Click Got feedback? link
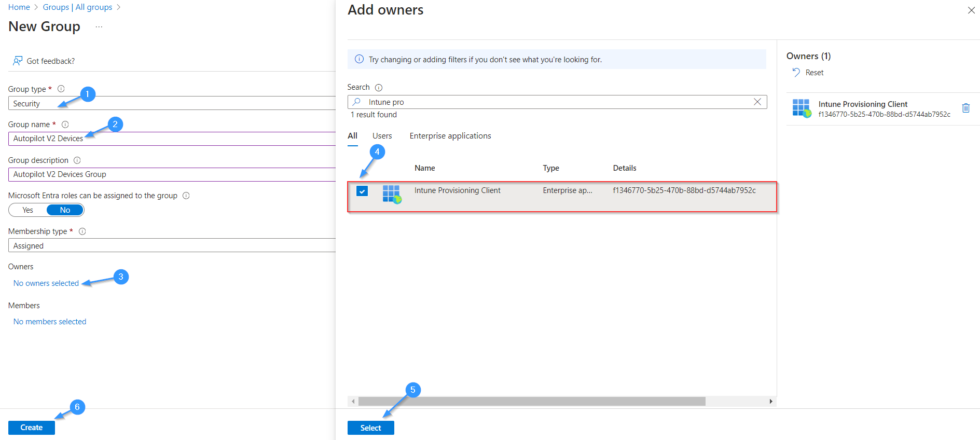This screenshot has width=980, height=440. coord(51,61)
